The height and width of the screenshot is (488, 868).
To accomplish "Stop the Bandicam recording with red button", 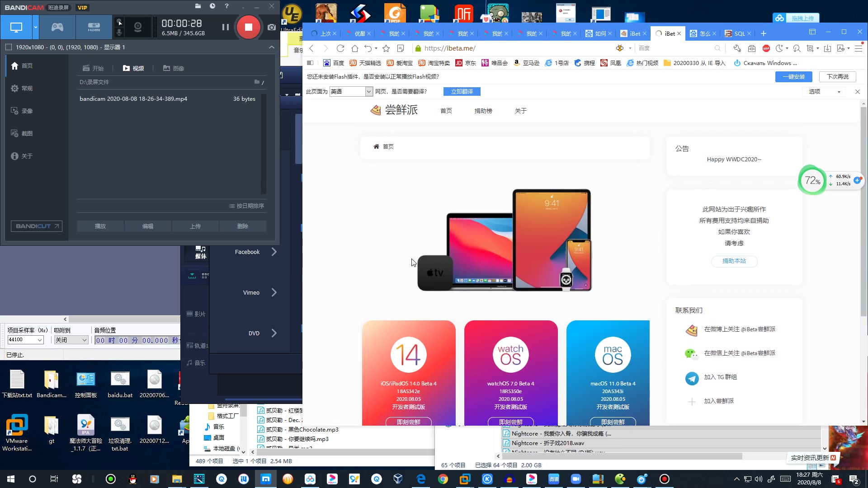I will (x=248, y=27).
